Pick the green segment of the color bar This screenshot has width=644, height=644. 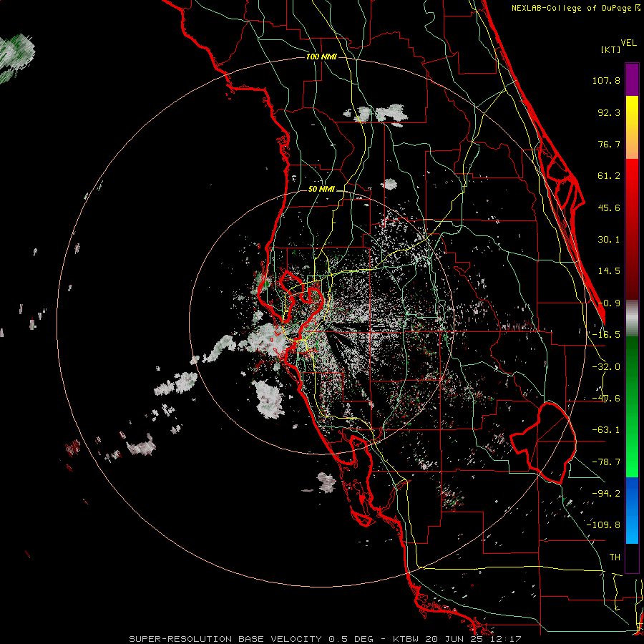click(x=632, y=406)
